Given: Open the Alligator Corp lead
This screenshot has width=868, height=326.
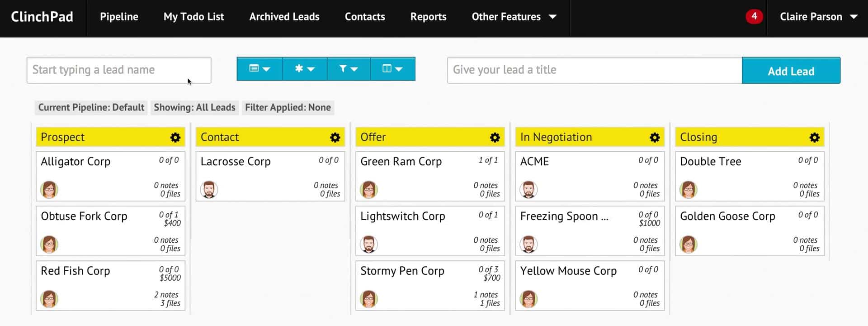Looking at the screenshot, I should click(x=75, y=162).
